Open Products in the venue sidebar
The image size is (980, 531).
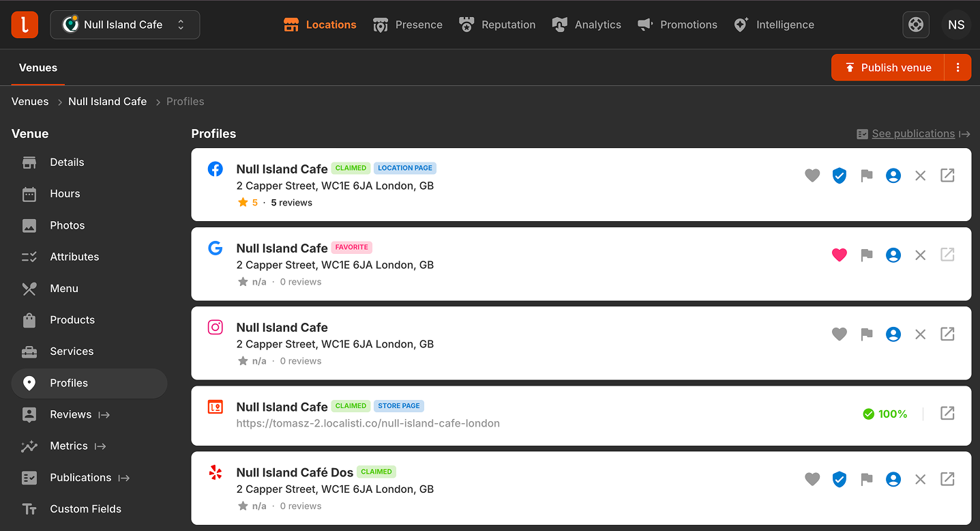tap(89, 320)
